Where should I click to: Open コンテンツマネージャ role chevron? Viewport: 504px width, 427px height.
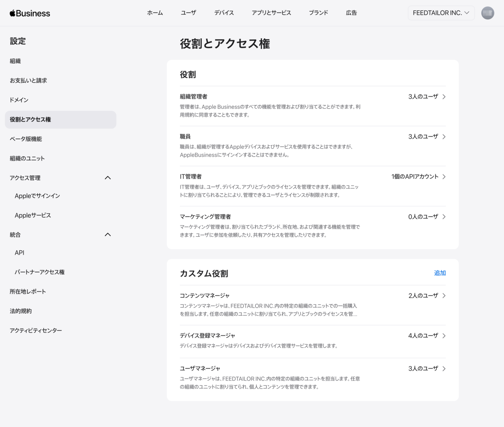(x=444, y=296)
